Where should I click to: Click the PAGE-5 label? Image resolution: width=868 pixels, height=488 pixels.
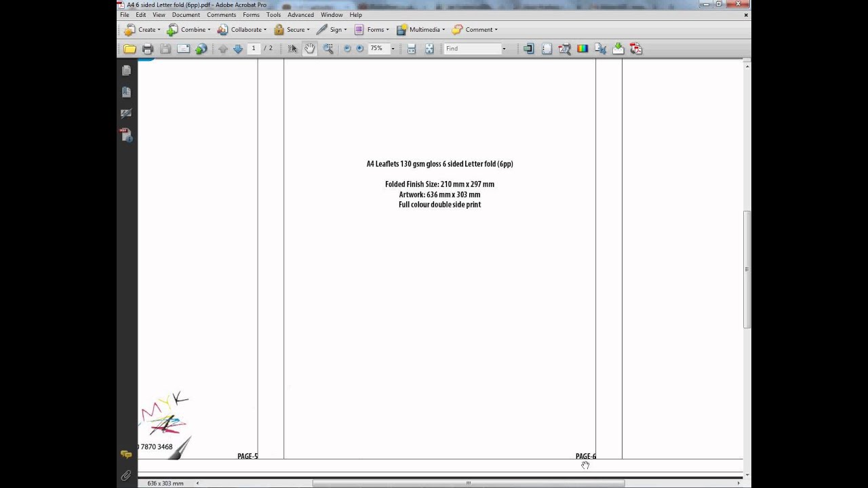point(248,456)
